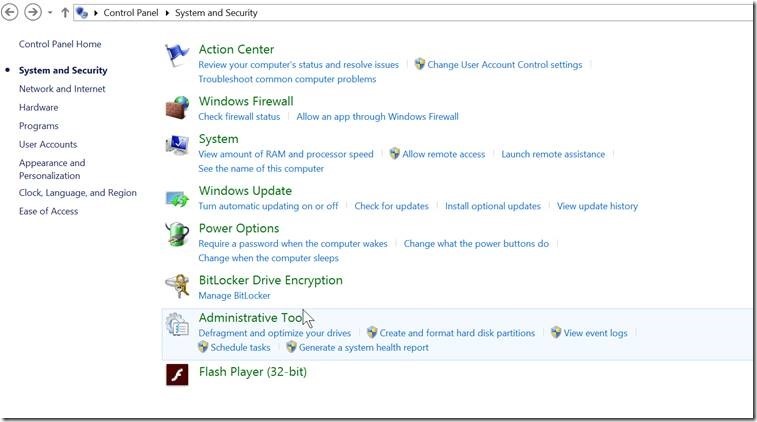Click Check firewall status
757x422 pixels.
pos(239,116)
